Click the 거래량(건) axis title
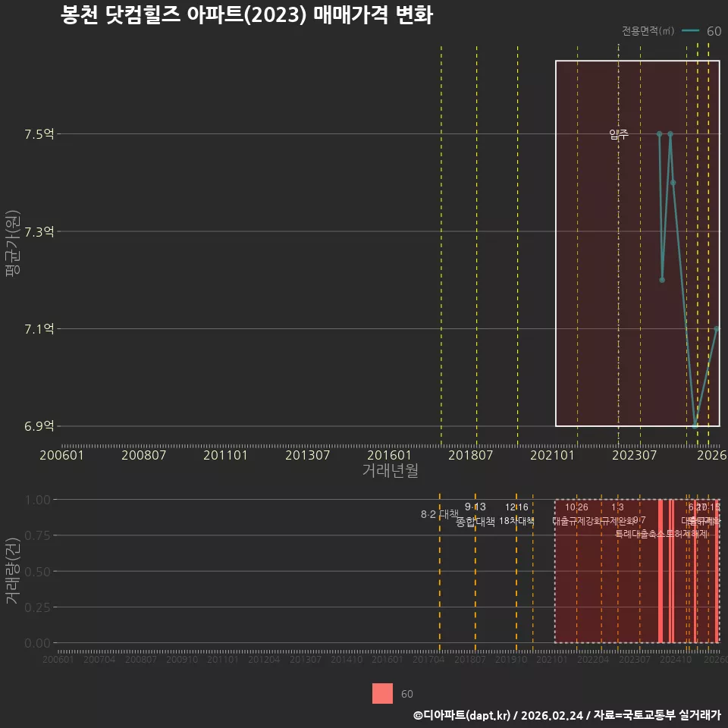 click(x=13, y=571)
